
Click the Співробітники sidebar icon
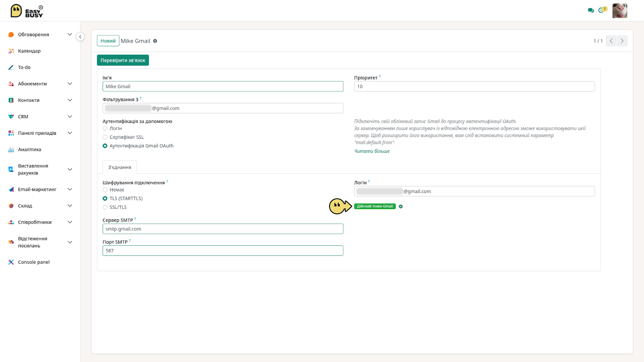click(x=11, y=222)
